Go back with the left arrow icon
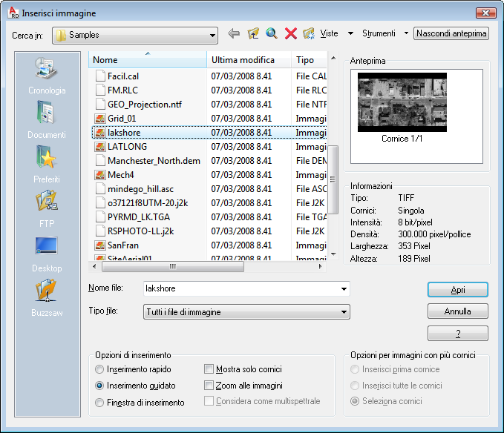 tap(234, 33)
